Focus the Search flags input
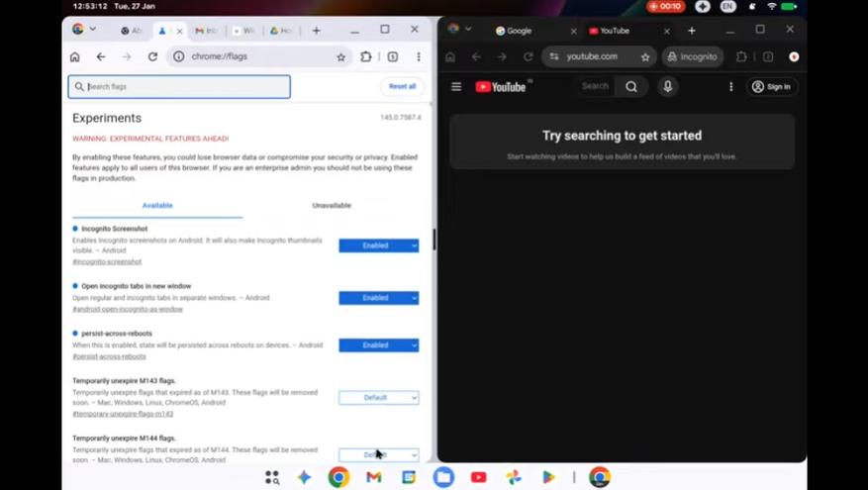The height and width of the screenshot is (490, 868). pyautogui.click(x=179, y=87)
